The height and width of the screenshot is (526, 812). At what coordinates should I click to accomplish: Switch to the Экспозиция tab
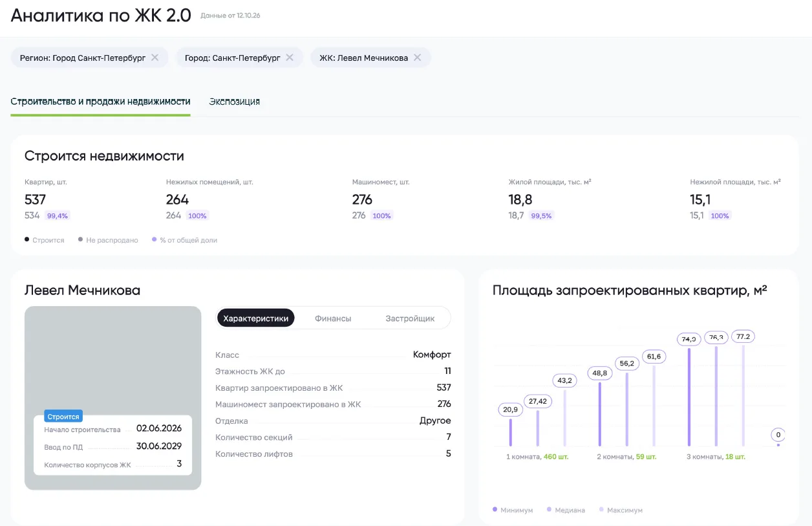pos(235,102)
